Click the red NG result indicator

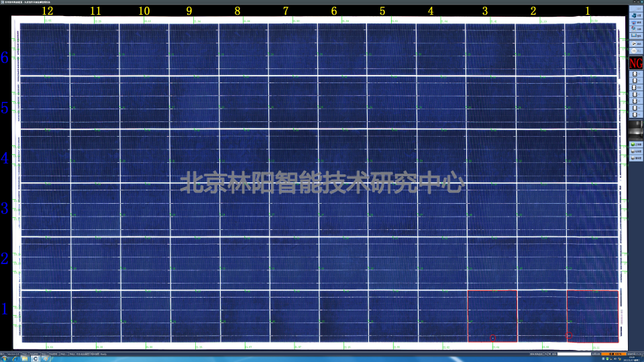(636, 63)
